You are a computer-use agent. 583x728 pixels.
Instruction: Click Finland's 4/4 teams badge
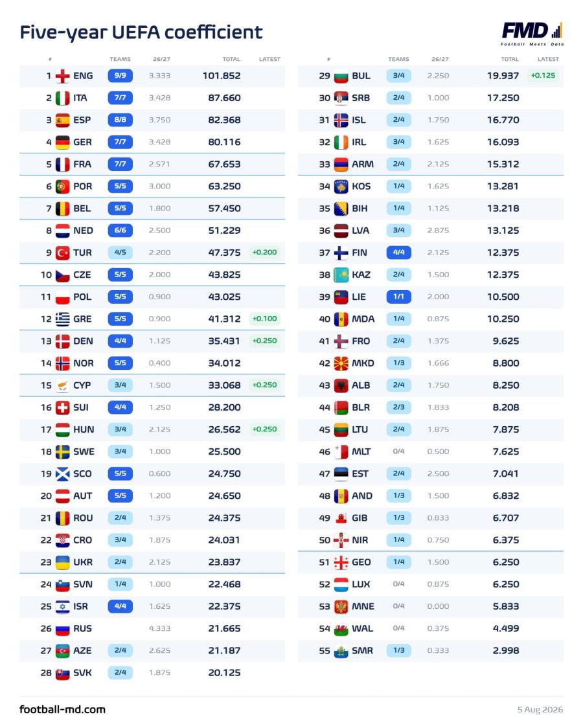(x=399, y=253)
